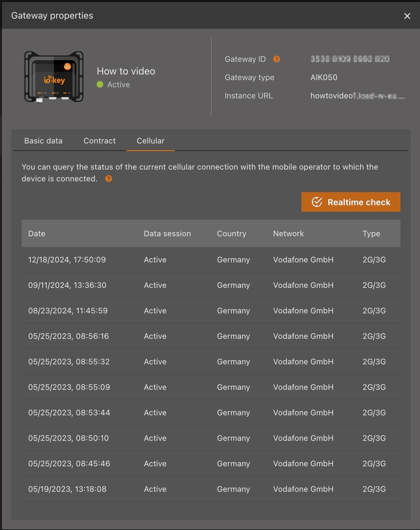
Task: Click the io-key gateway device image
Action: click(54, 77)
